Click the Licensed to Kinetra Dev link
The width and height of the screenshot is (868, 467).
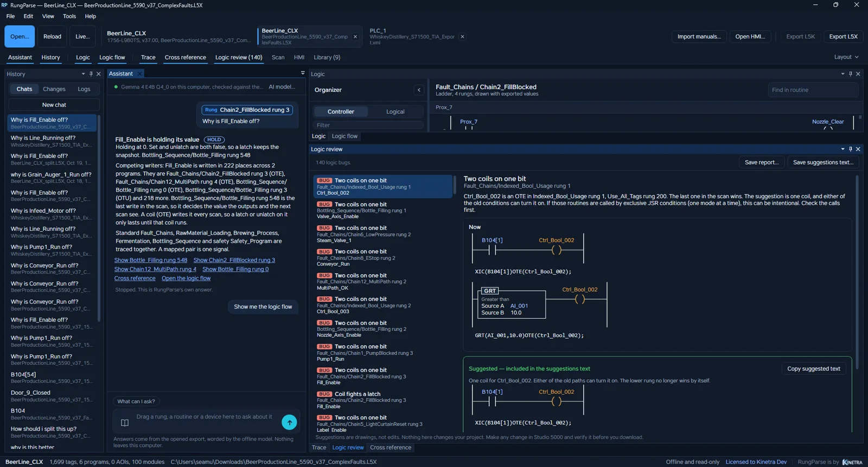756,462
